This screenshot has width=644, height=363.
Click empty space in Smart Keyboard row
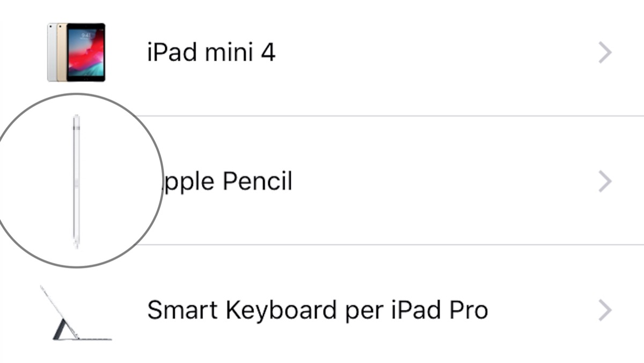[x=542, y=310]
